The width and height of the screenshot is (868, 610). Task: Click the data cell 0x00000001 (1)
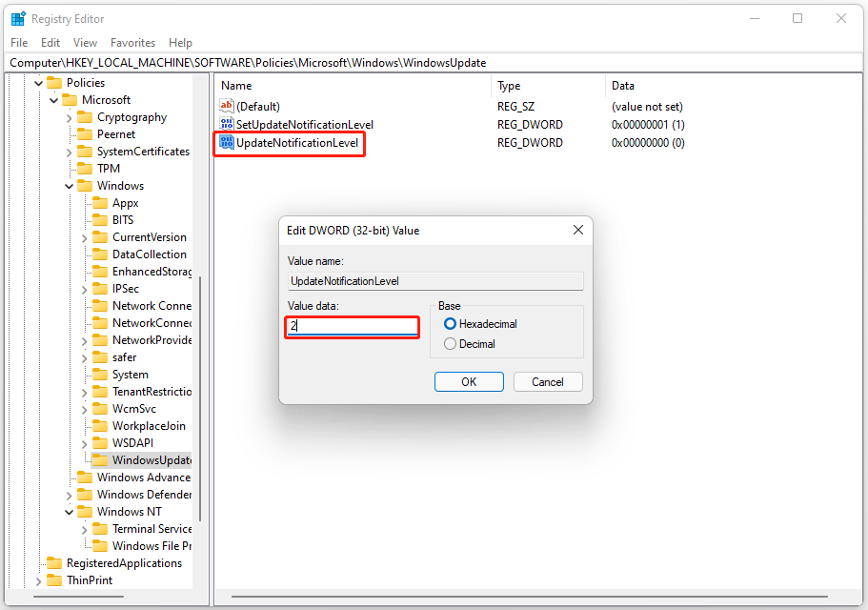coord(648,125)
